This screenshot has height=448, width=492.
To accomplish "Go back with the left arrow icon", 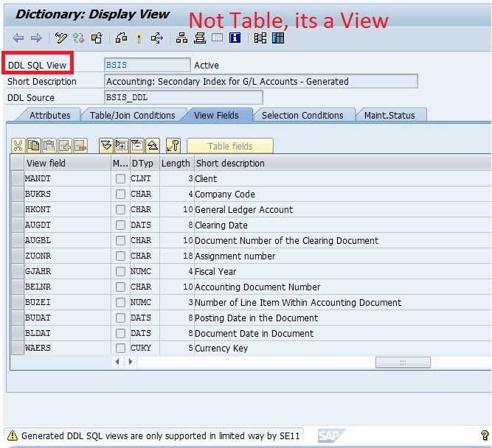I will coord(18,38).
